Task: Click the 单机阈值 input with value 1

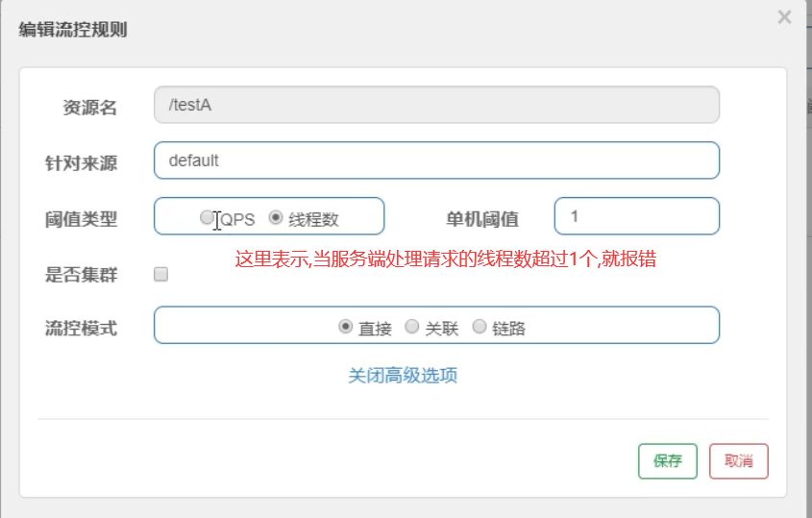Action: pyautogui.click(x=636, y=216)
